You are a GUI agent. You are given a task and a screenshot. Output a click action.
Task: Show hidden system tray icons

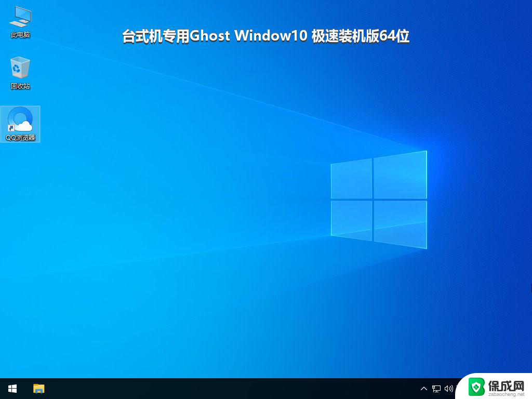(424, 389)
